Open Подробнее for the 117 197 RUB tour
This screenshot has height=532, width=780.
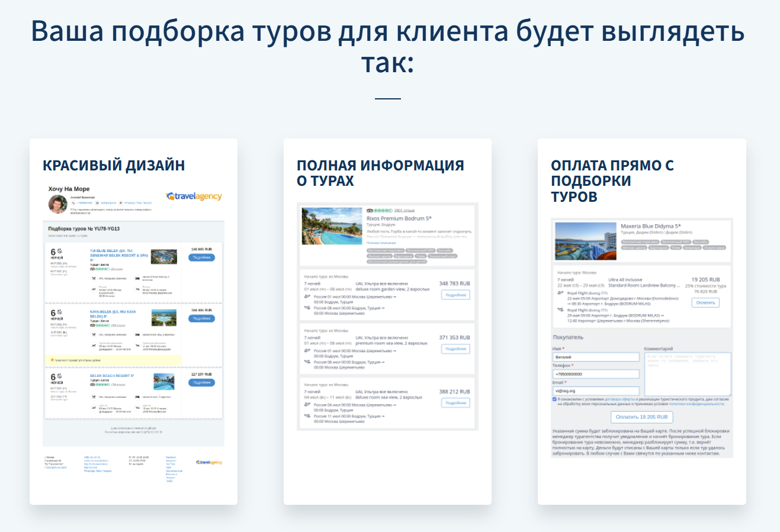point(201,382)
